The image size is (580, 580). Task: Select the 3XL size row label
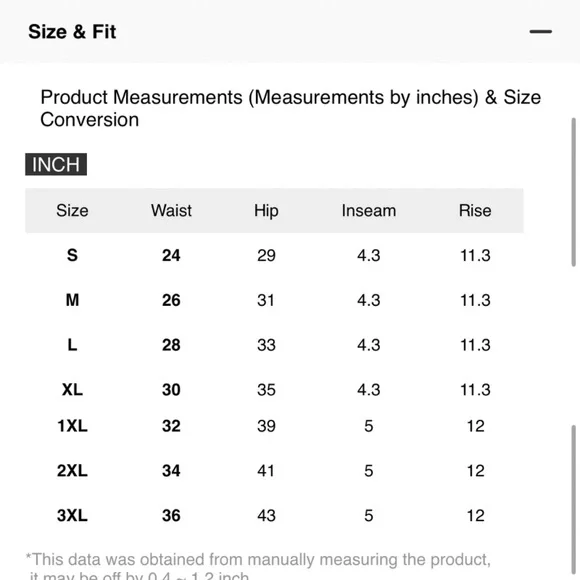72,515
